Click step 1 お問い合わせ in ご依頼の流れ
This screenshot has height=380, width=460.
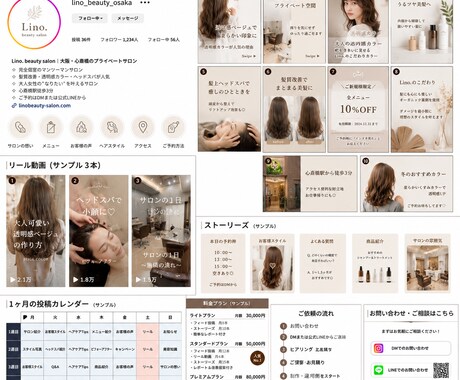pos(299,326)
